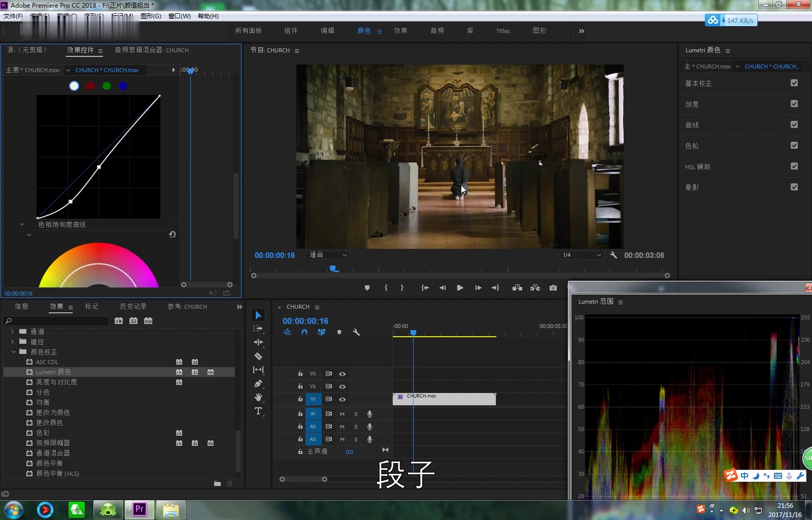Show more workspaces with overflow chevron
The width and height of the screenshot is (812, 520).
click(x=582, y=31)
